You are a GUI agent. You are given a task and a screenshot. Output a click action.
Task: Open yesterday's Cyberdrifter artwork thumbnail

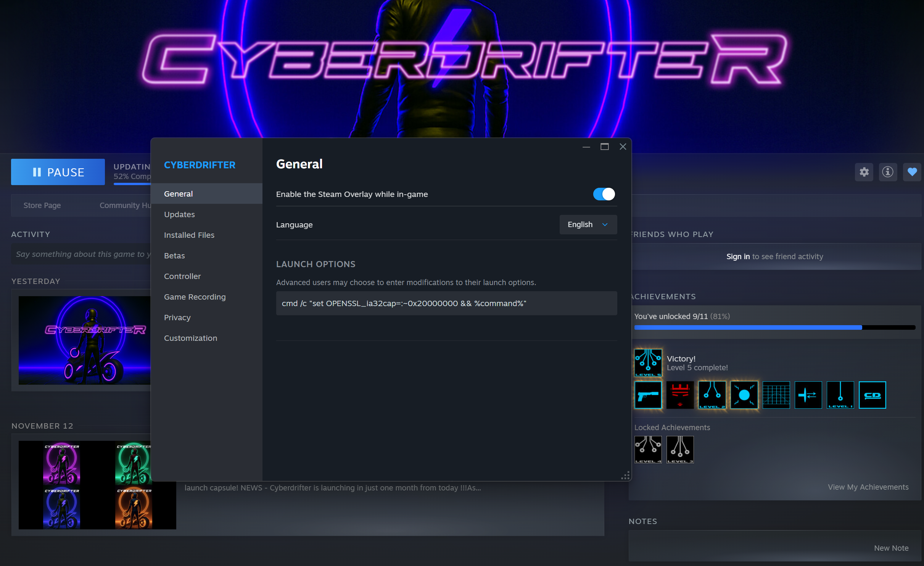[85, 340]
